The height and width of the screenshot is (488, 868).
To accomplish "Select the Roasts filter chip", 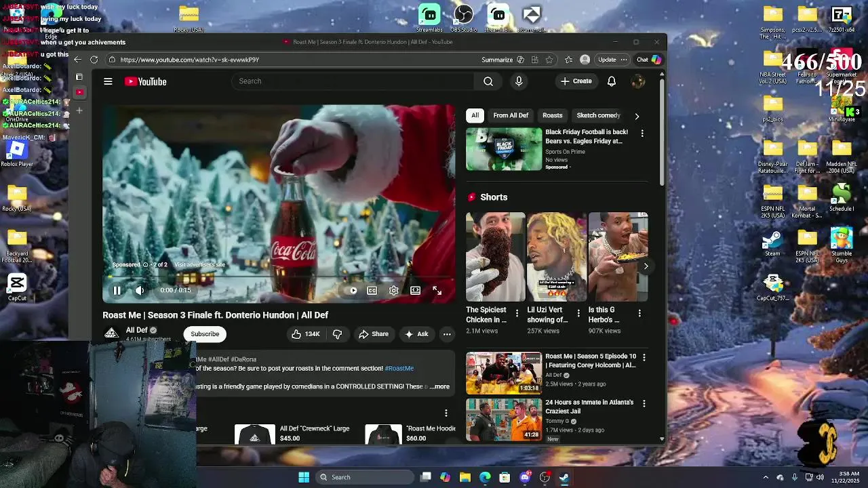I will pos(553,115).
